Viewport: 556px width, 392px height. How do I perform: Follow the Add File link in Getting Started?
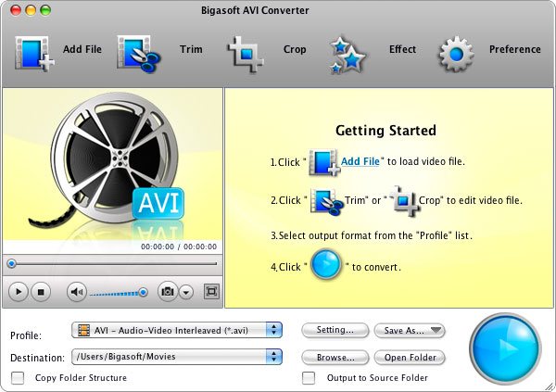[360, 161]
